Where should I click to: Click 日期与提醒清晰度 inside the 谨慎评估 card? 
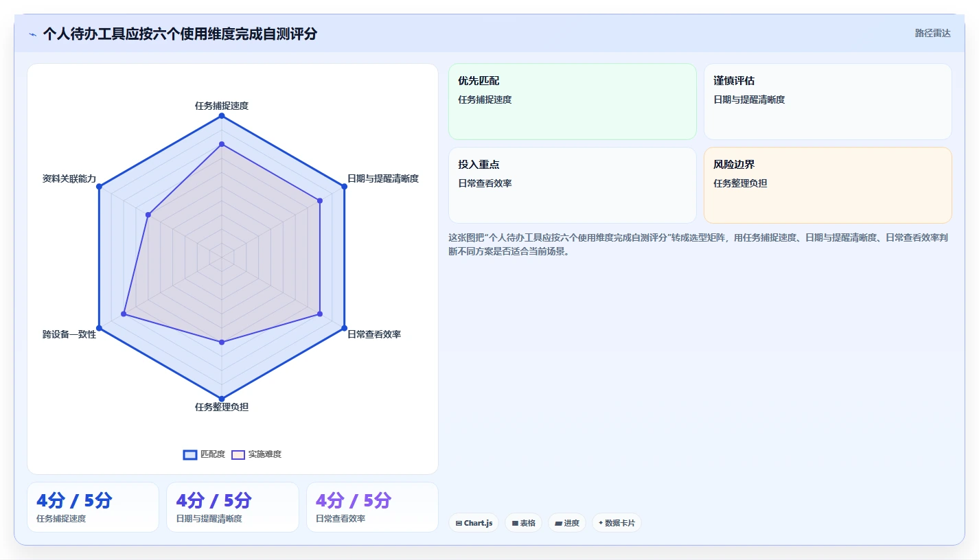coord(749,100)
